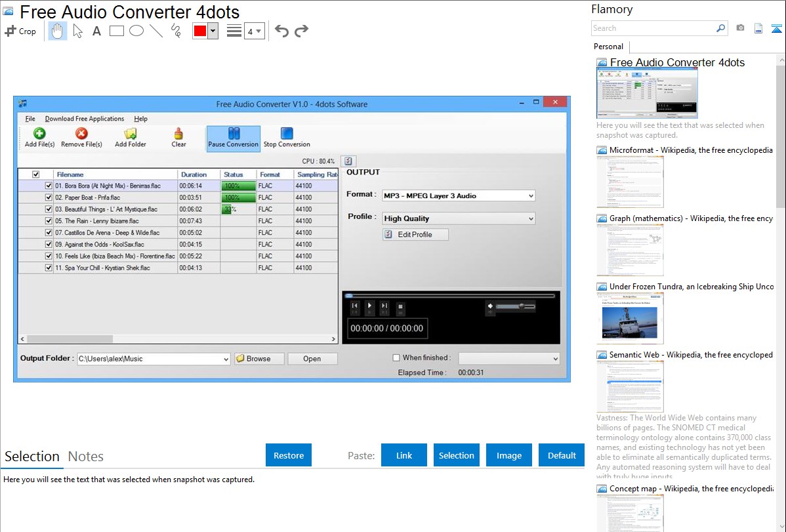Choose the arrow pointer tool
Screen dimensions: 786x532
pos(77,31)
